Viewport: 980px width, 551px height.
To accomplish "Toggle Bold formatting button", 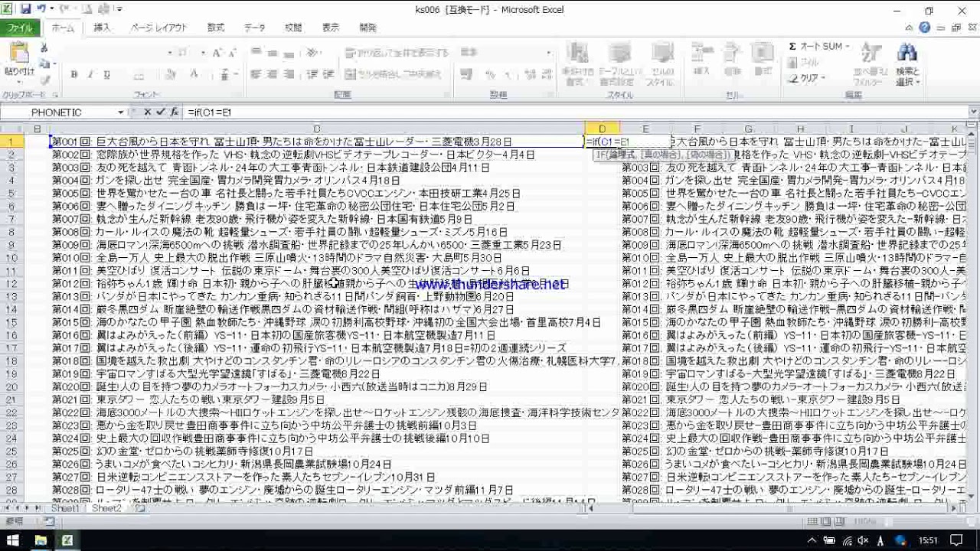I will click(74, 75).
